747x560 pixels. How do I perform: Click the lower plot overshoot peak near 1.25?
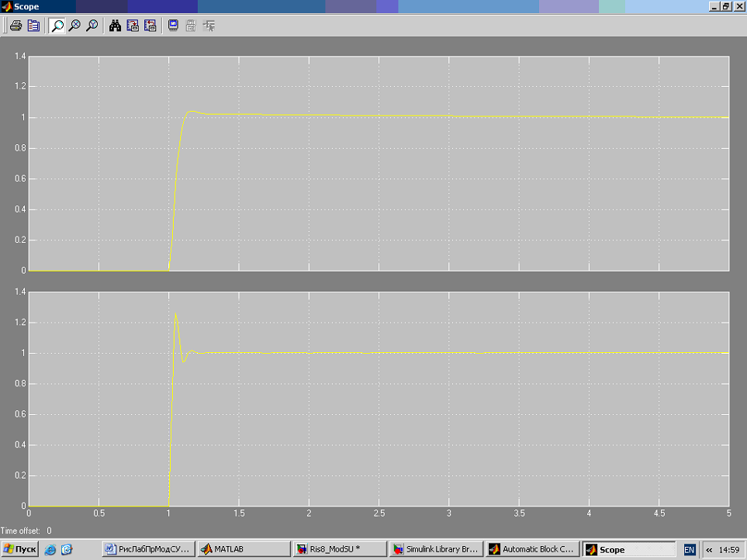click(175, 313)
